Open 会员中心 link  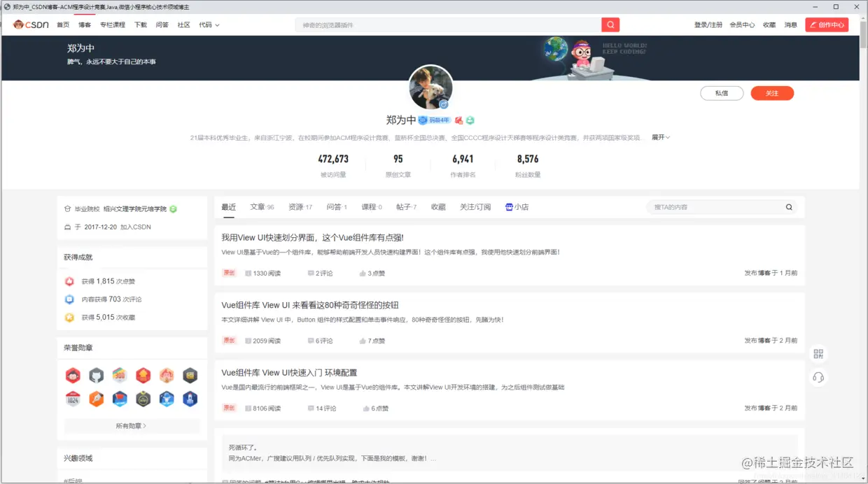point(742,24)
